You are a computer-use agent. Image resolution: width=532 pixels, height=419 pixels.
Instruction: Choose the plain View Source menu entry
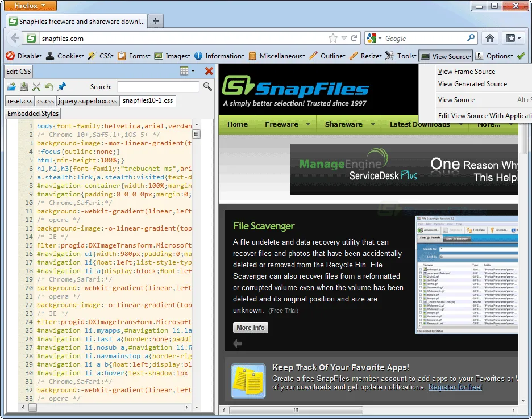[x=456, y=100]
